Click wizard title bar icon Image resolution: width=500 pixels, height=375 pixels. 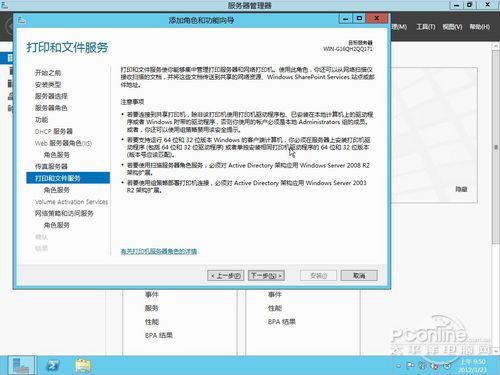coord(22,20)
